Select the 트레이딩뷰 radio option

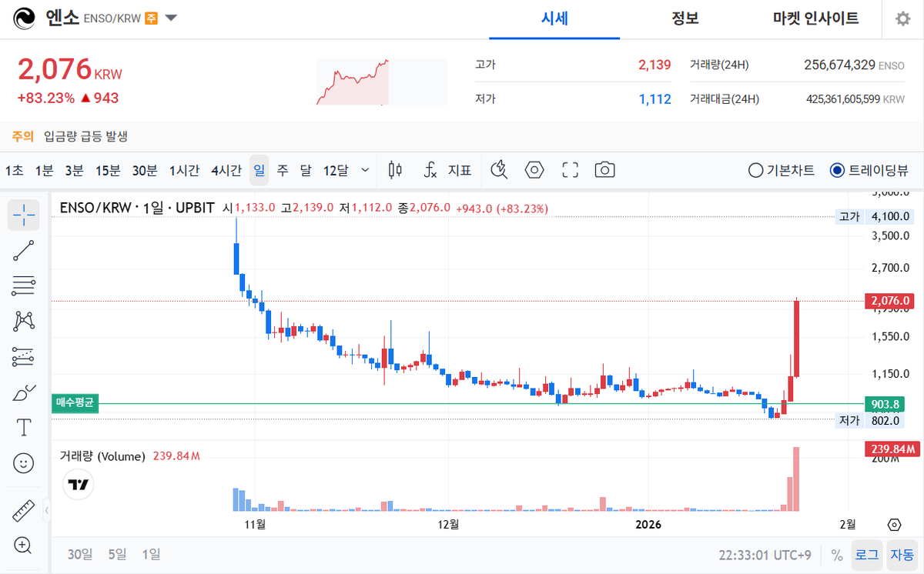[870, 170]
